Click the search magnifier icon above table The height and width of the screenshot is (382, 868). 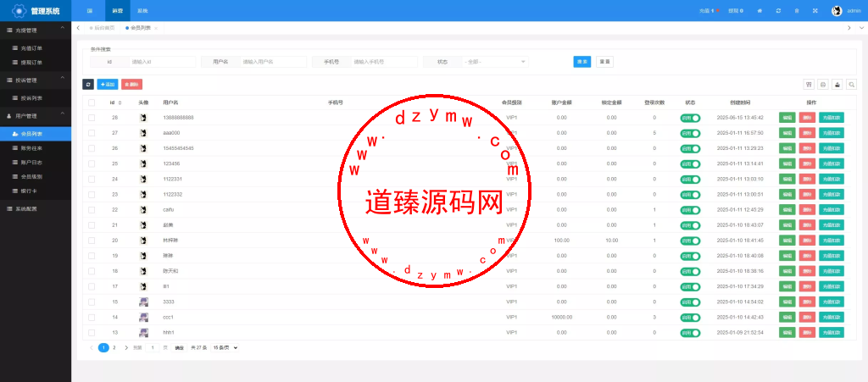(852, 84)
